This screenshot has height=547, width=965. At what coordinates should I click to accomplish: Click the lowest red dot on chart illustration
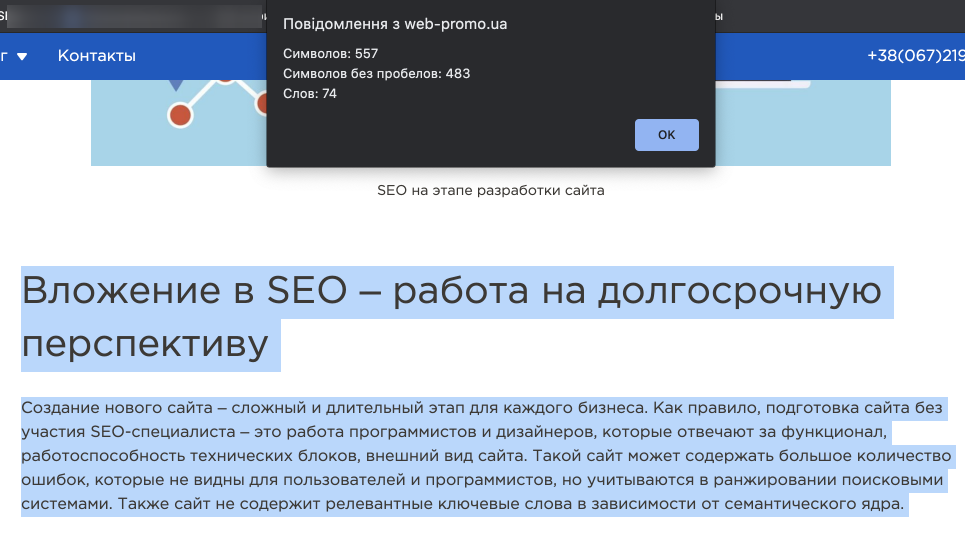[x=180, y=115]
